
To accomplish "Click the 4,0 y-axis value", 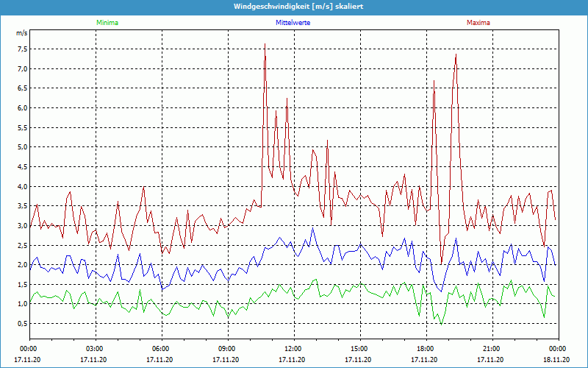I will (x=22, y=187).
